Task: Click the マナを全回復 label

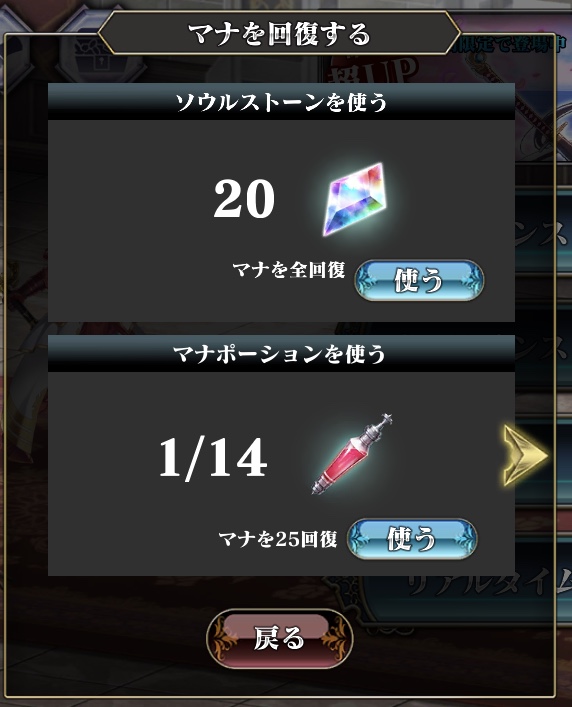Action: pos(289,270)
